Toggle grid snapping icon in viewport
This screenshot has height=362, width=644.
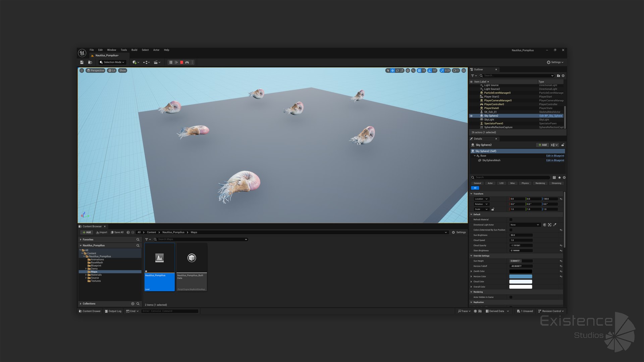[x=419, y=71]
